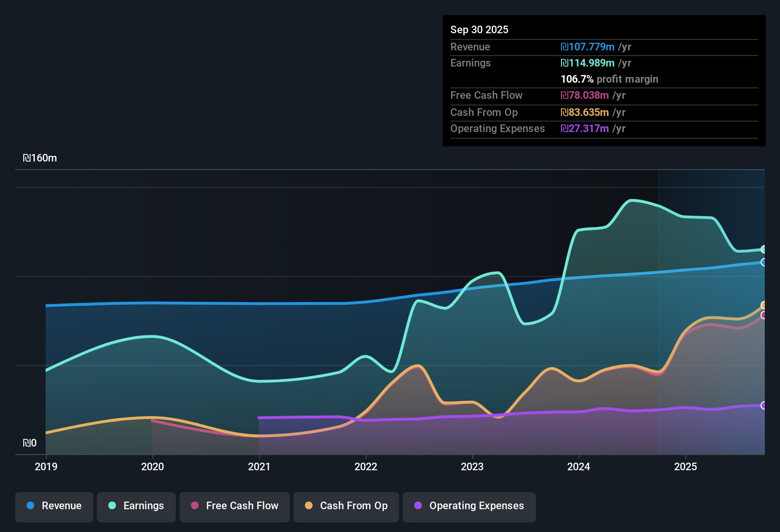The height and width of the screenshot is (532, 780).
Task: Click the 2023 label on the timeline axis
Action: pyautogui.click(x=472, y=467)
